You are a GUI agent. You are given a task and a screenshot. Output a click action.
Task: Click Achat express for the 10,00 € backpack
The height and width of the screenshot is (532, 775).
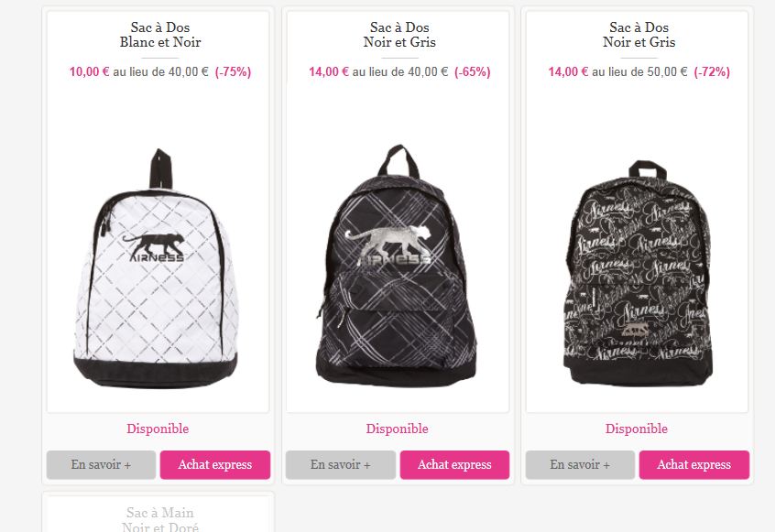215,464
